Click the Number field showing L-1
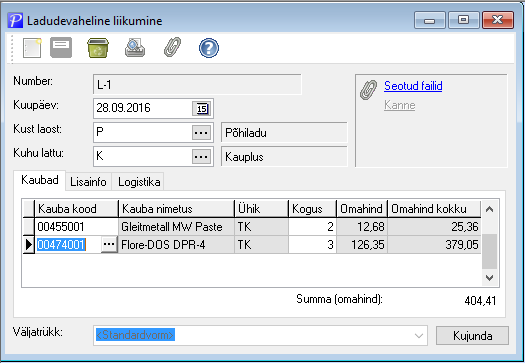The image size is (525, 363). click(197, 85)
